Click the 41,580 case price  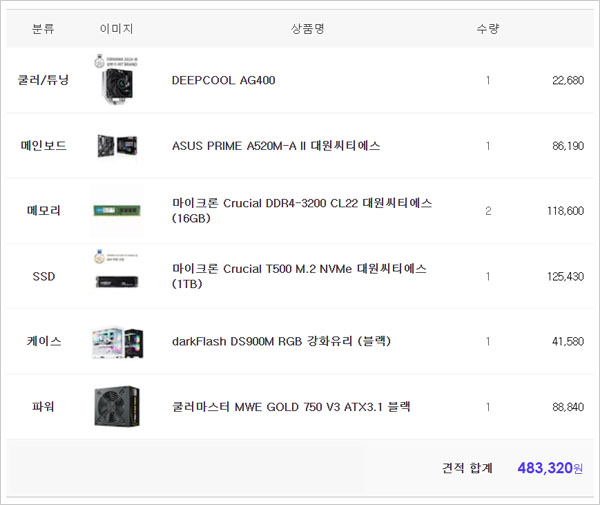click(568, 341)
